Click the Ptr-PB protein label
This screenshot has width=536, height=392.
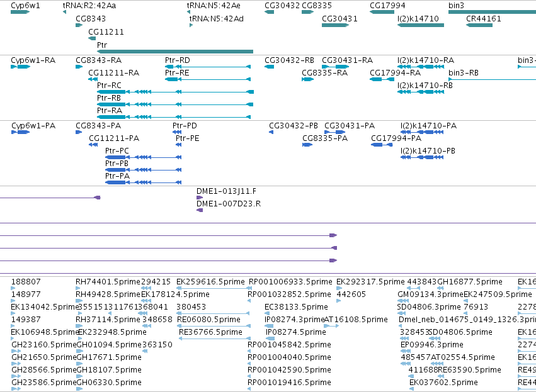tap(117, 164)
